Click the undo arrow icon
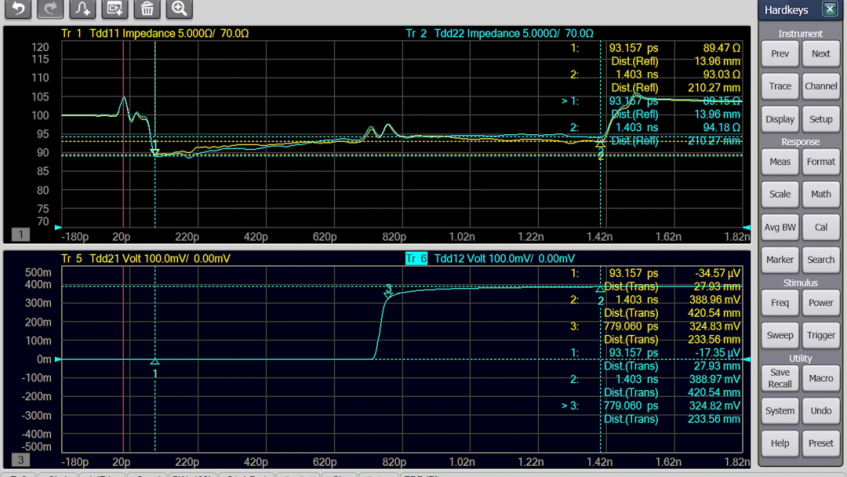847x477 pixels. point(18,9)
